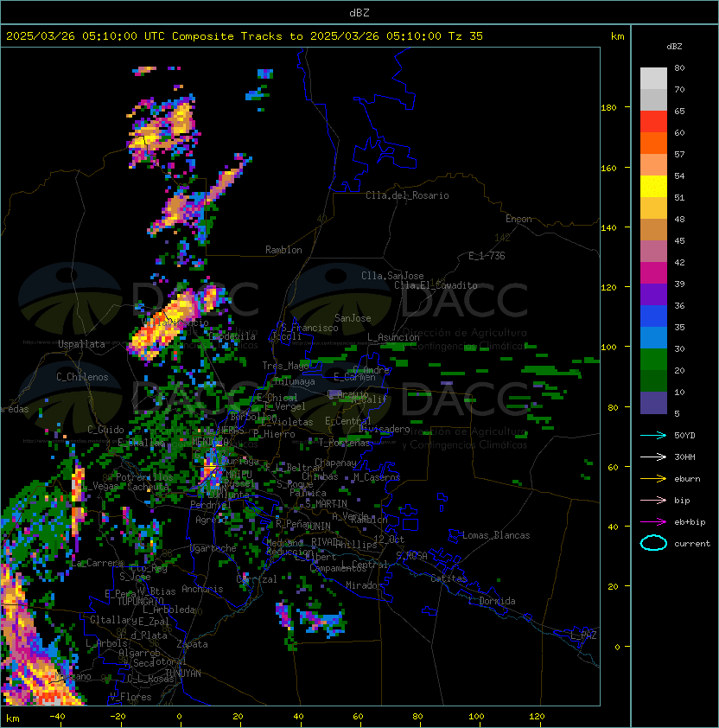Select the red 65-60 dBZ color swatch
Viewport: 719px width, 728px height.
(x=653, y=122)
